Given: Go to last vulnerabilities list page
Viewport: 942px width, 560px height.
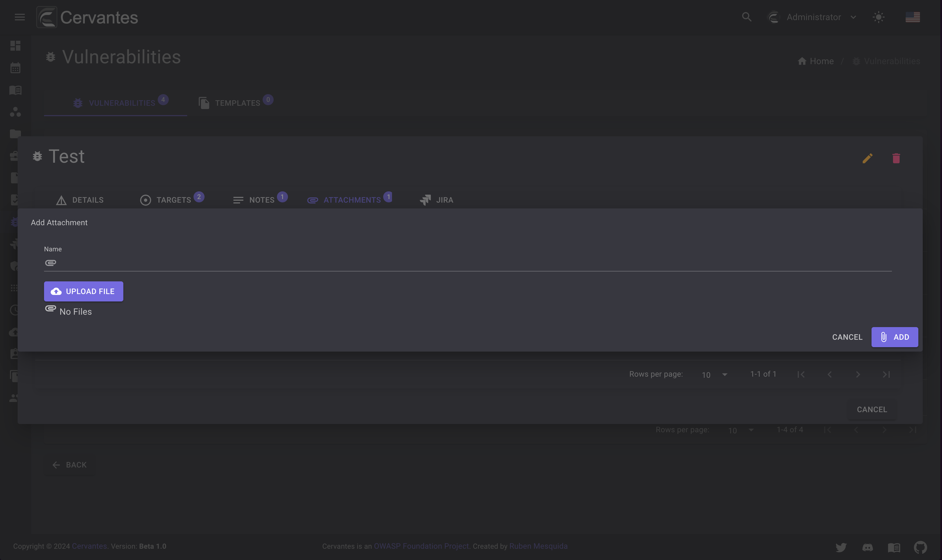Looking at the screenshot, I should (913, 430).
